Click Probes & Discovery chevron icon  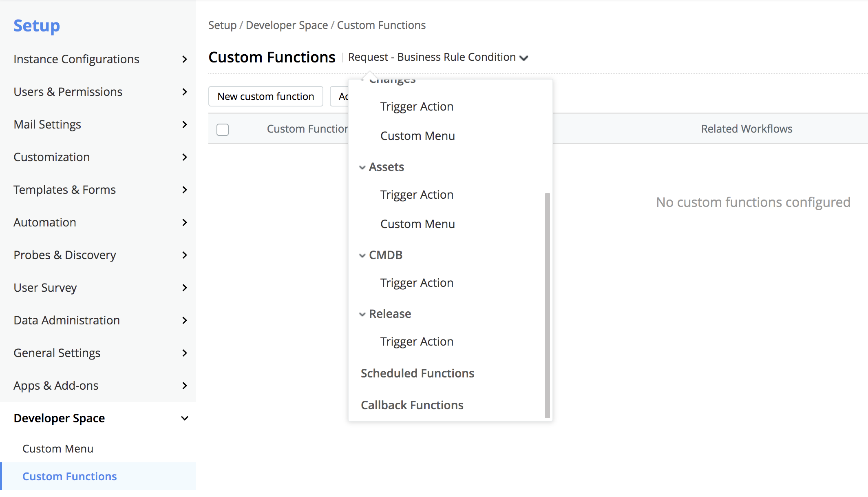point(185,255)
